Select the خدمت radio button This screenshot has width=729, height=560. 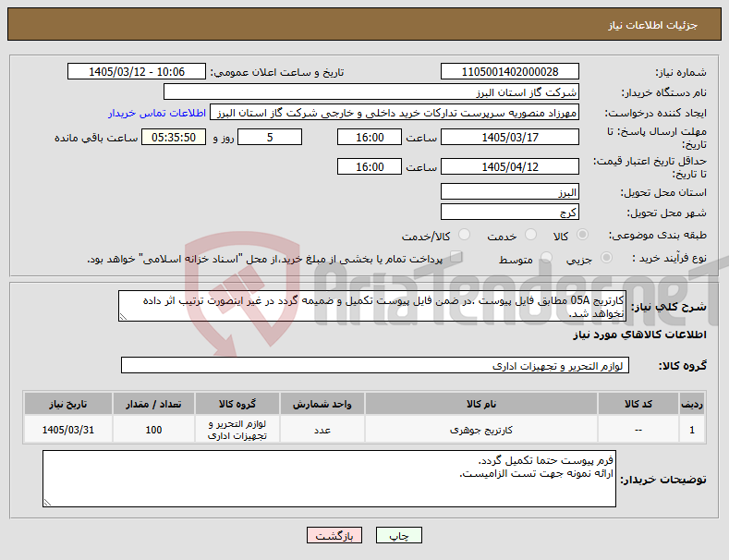(530, 235)
